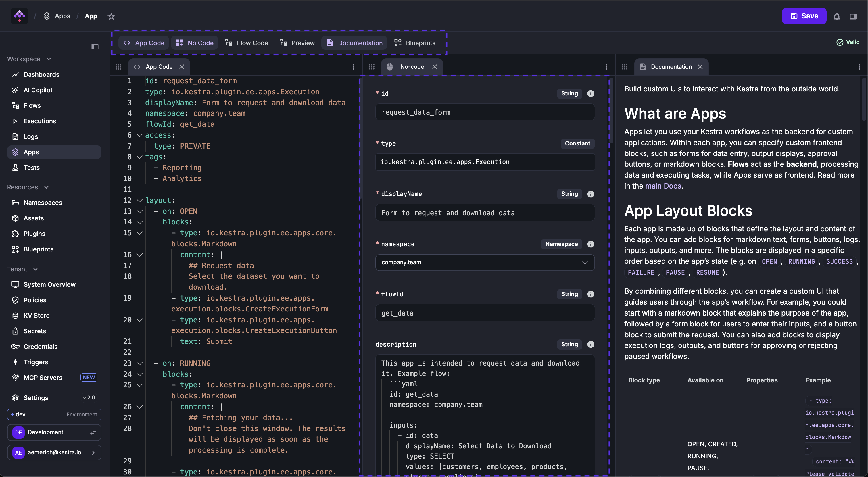Select the No-code panel tab
The height and width of the screenshot is (477, 868).
pyautogui.click(x=412, y=67)
